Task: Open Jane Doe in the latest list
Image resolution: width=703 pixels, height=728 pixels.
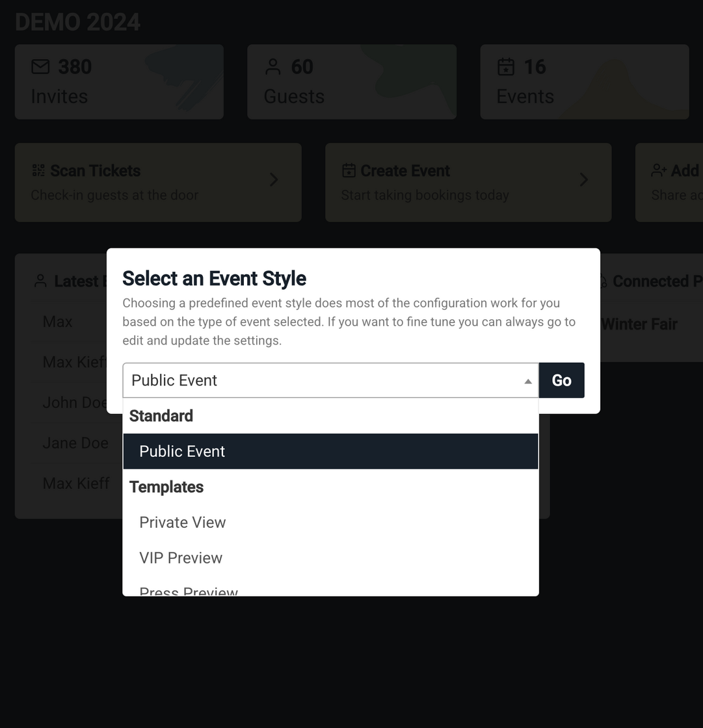Action: (x=75, y=443)
